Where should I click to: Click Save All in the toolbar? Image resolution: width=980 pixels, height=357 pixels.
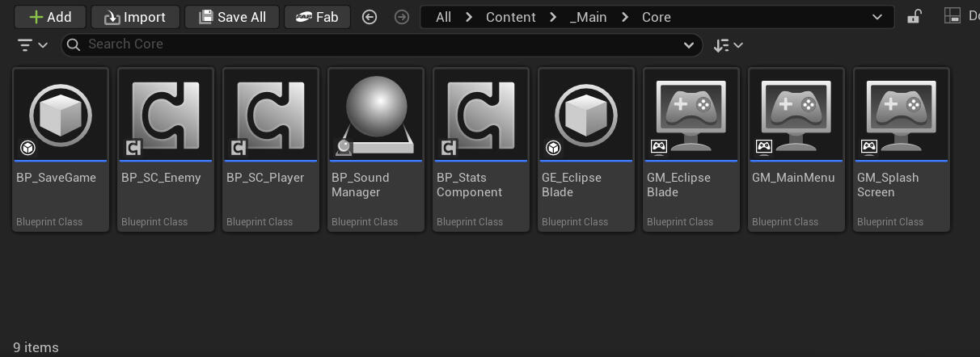[x=232, y=17]
